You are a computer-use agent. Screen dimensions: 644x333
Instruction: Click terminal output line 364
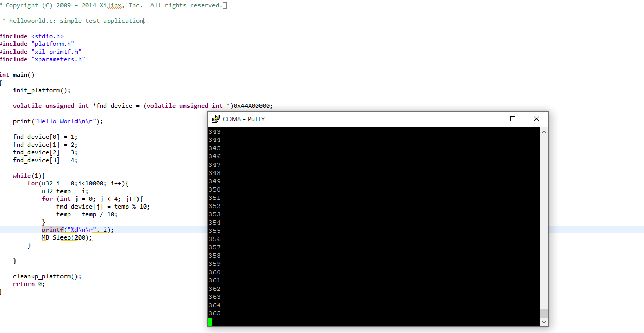pos(214,305)
